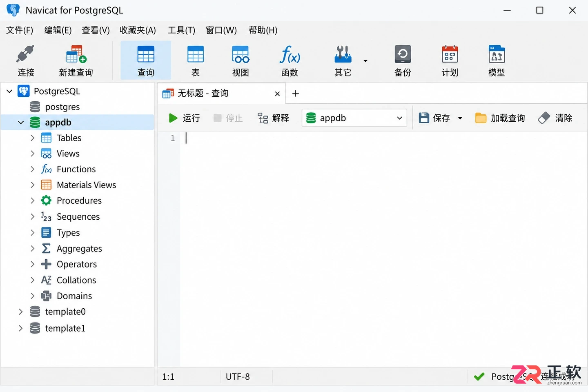Viewport: 588px width, 392px height.
Task: Click the green appdb database icon in tree
Action: coord(35,122)
